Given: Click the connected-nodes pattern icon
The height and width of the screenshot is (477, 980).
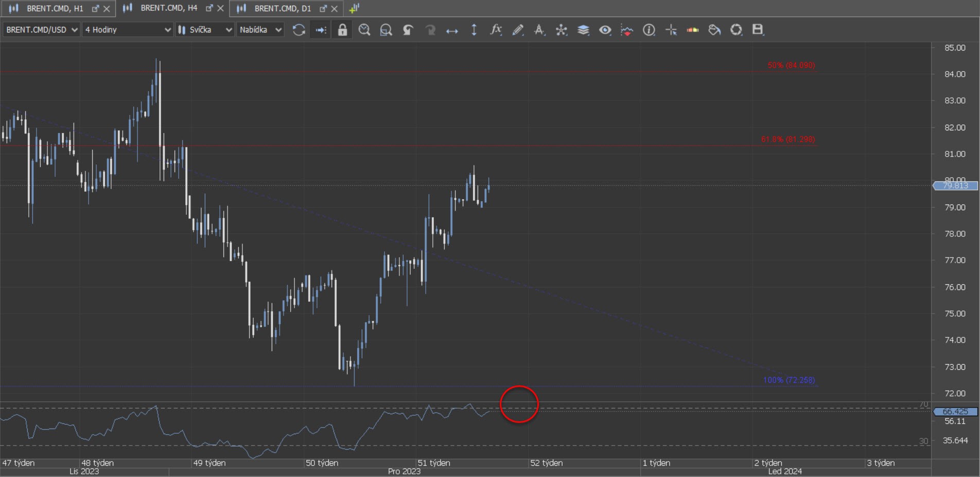Looking at the screenshot, I should (x=562, y=30).
